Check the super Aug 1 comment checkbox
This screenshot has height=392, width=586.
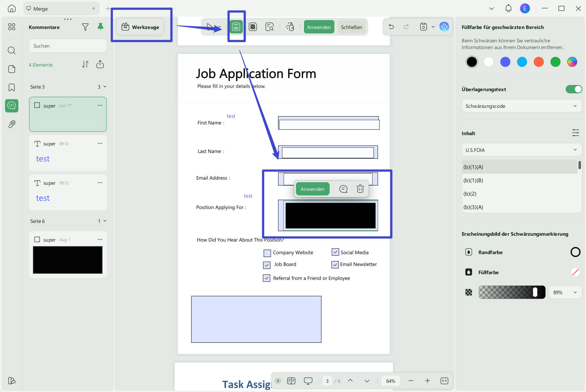pos(37,240)
